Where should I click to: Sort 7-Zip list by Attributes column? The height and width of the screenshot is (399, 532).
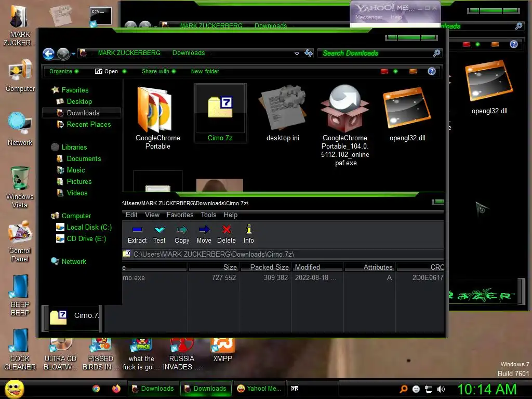370,267
